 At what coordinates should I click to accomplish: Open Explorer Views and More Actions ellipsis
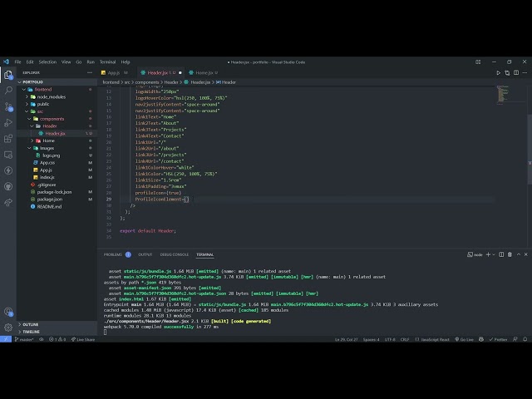[x=90, y=72]
